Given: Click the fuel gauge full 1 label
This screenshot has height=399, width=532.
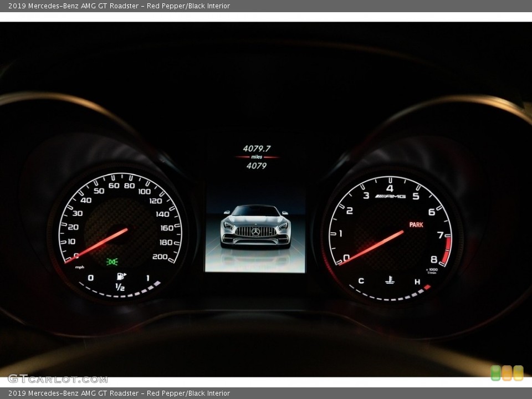Looking at the screenshot, I should tap(147, 278).
